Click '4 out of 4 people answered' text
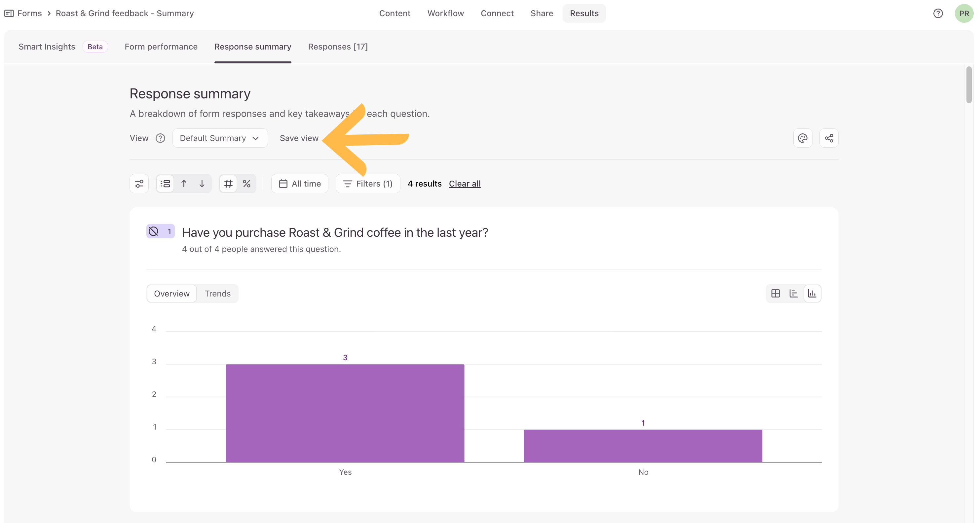This screenshot has height=523, width=980. 261,249
